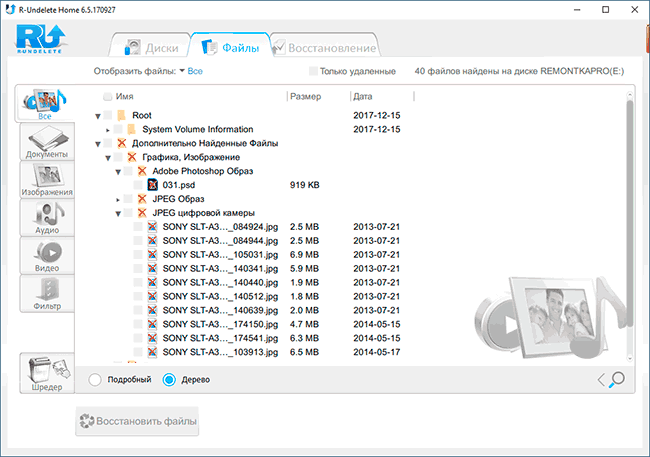Show only Видео files
650x457 pixels.
(47, 255)
